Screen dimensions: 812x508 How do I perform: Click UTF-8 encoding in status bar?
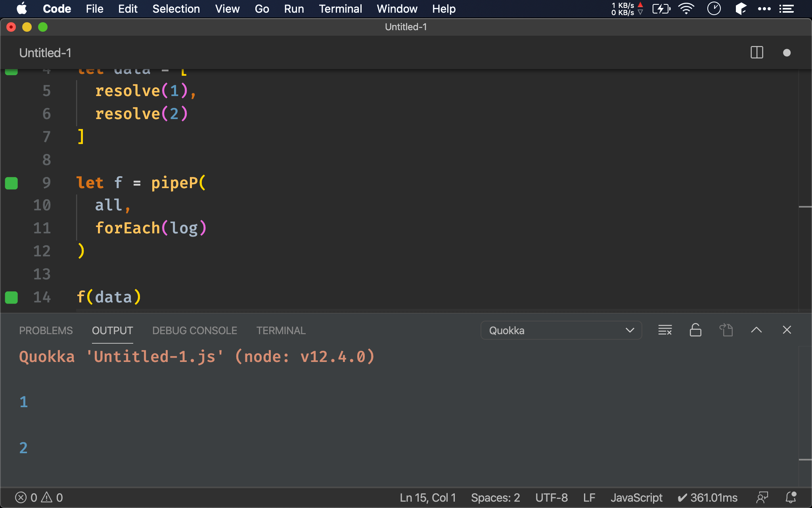click(x=552, y=498)
